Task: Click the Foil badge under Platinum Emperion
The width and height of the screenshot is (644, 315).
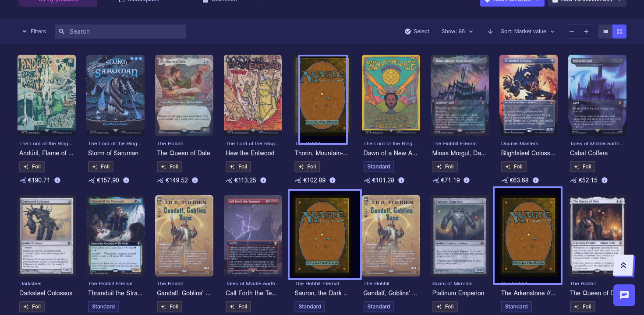Action: click(x=445, y=307)
